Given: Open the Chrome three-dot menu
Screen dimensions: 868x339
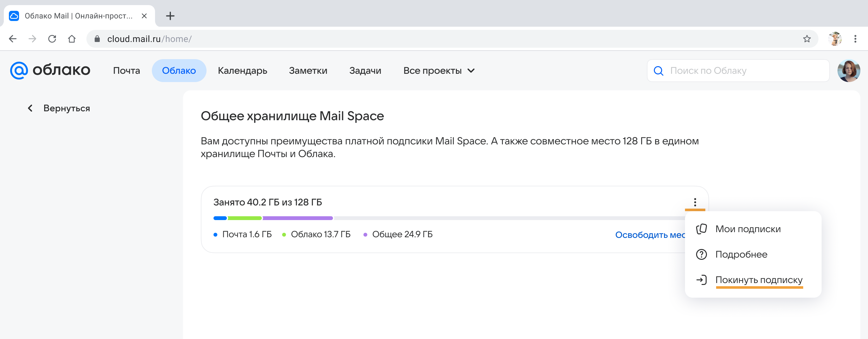Looking at the screenshot, I should click(855, 39).
